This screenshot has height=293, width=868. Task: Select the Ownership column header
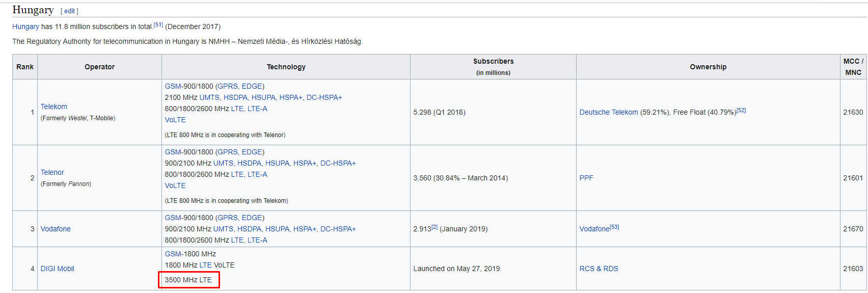coord(708,67)
